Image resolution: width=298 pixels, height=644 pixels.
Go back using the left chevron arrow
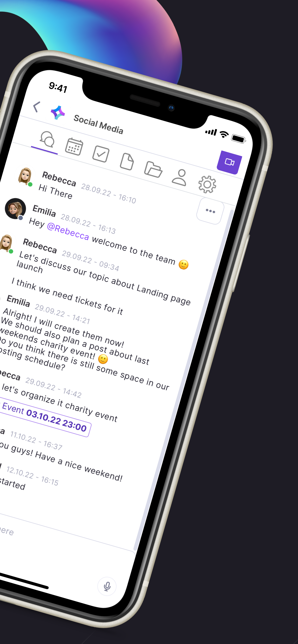[36, 107]
